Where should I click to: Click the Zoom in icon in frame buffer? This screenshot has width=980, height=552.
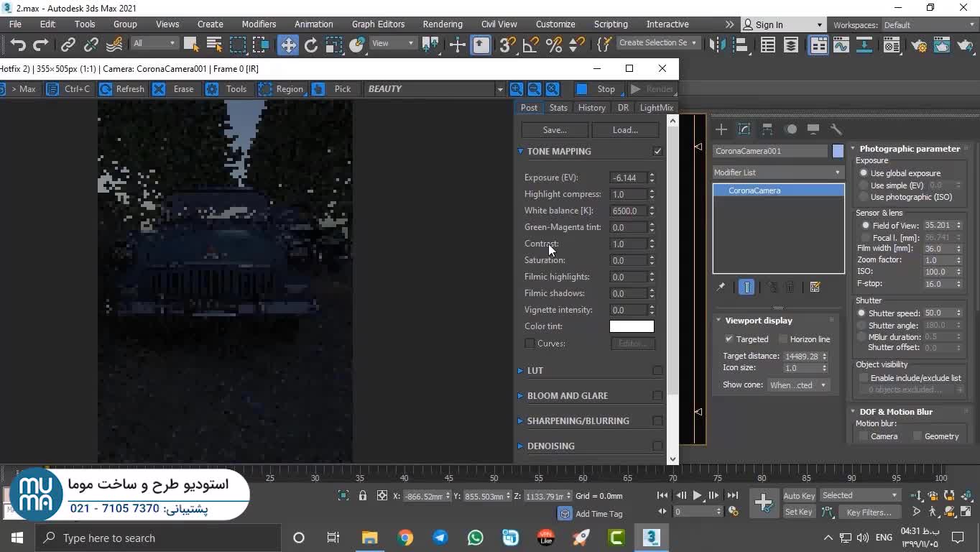click(x=516, y=89)
